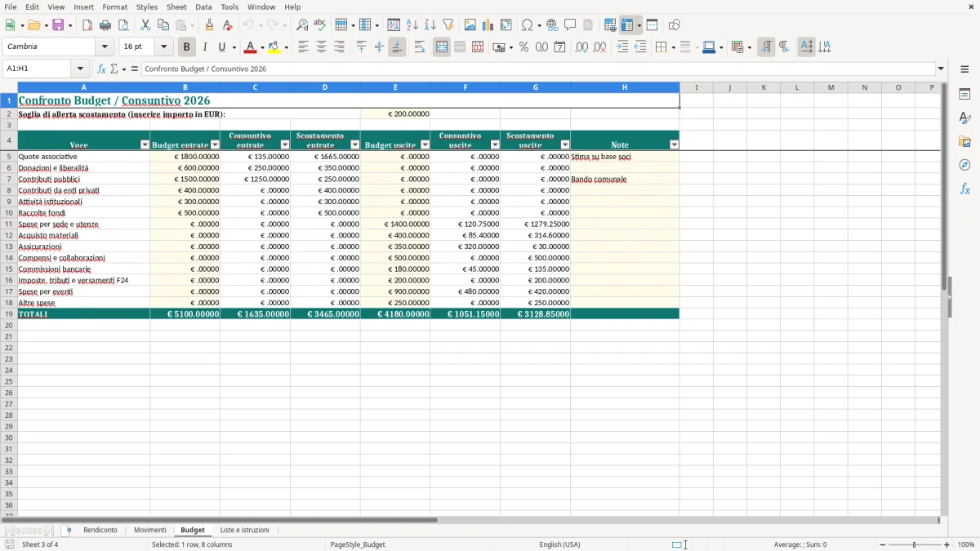
Task: Open the Function Wizard fx icon
Action: (x=101, y=69)
